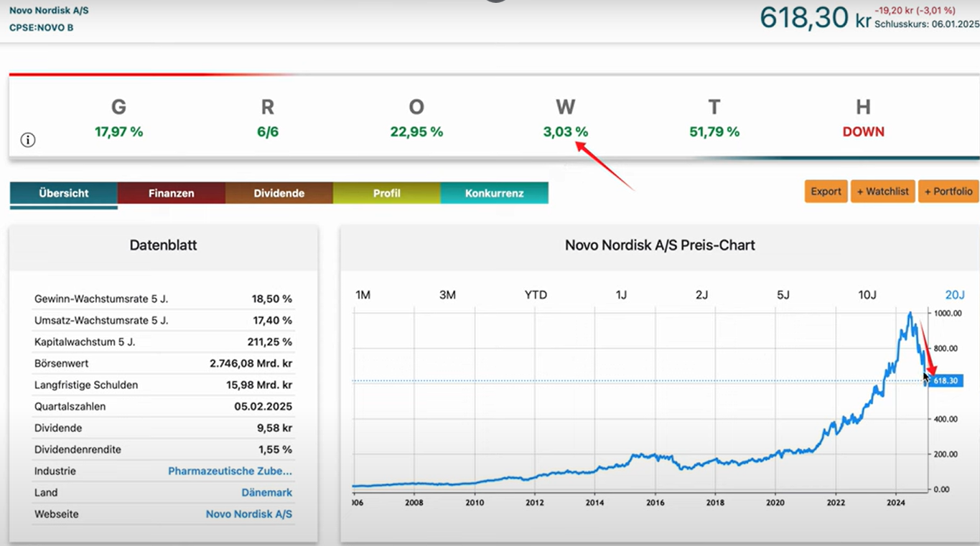
Task: Click the Dividendenrendite value 1,55 %
Action: (x=276, y=450)
